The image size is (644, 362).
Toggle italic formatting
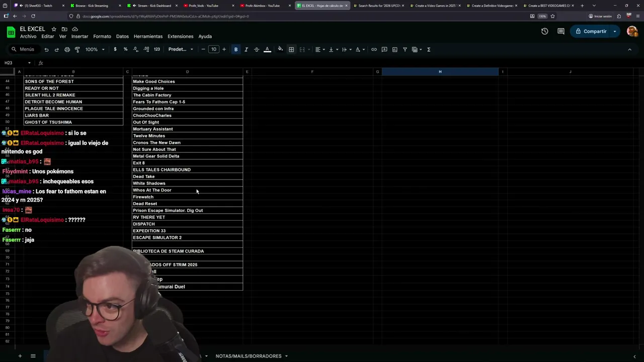(x=246, y=49)
